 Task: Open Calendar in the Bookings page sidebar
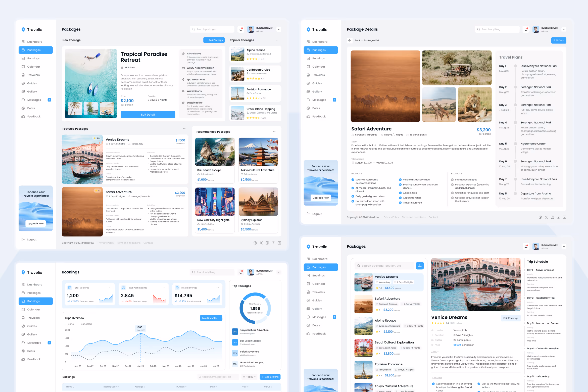[34, 310]
